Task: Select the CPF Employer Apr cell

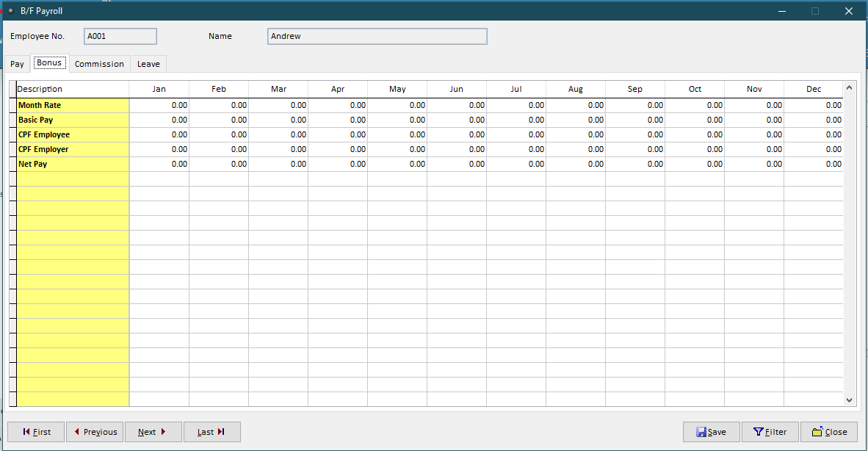Action: tap(338, 149)
